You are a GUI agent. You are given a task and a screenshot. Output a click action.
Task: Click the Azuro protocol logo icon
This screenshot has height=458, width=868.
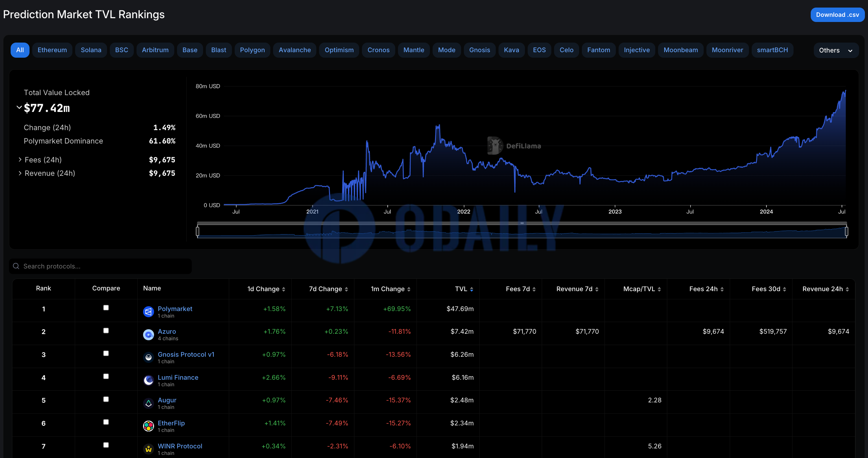(x=148, y=335)
